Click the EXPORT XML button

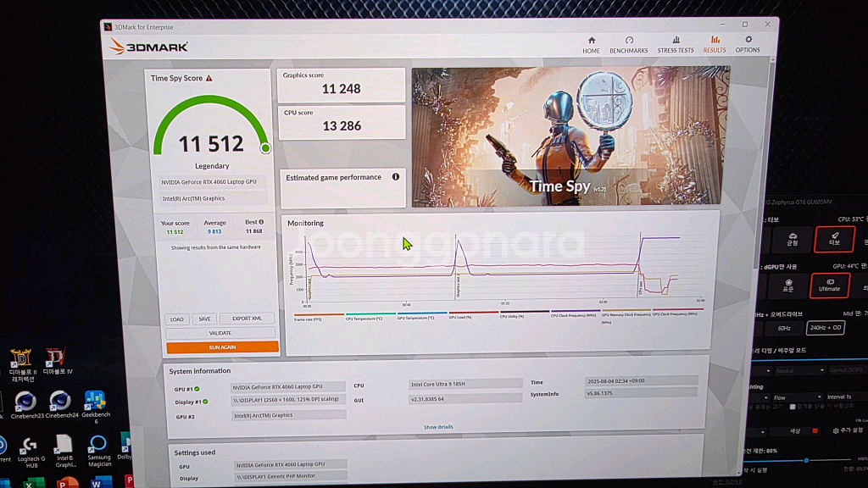(248, 319)
